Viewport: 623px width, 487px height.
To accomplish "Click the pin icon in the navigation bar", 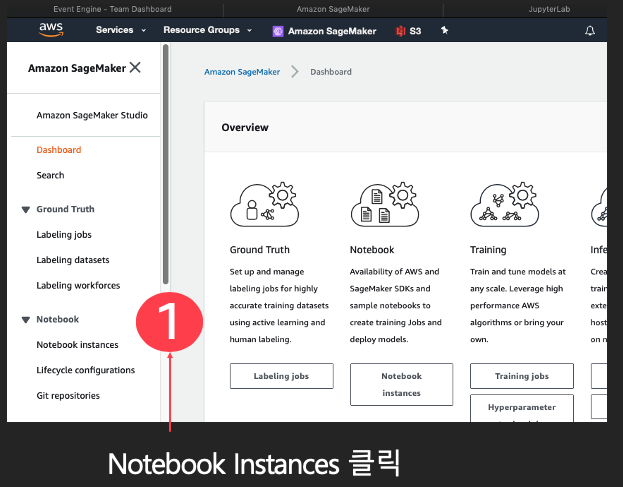I will click(x=444, y=30).
